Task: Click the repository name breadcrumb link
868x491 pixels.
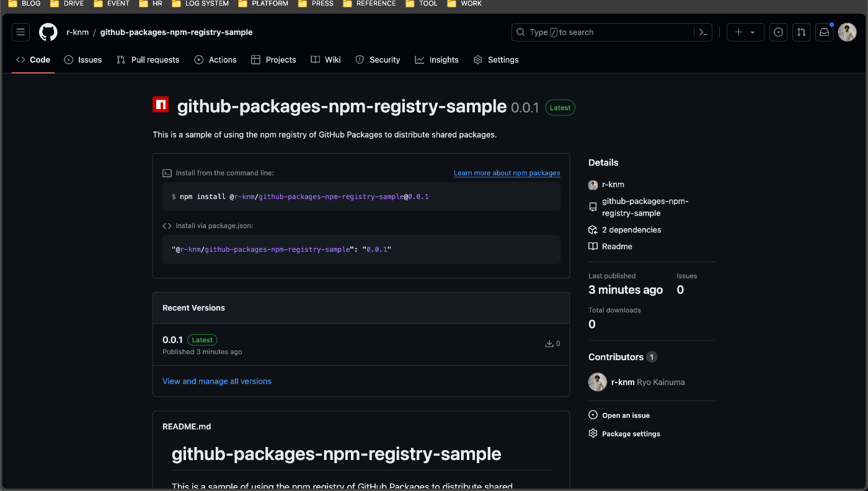Action: [x=177, y=32]
